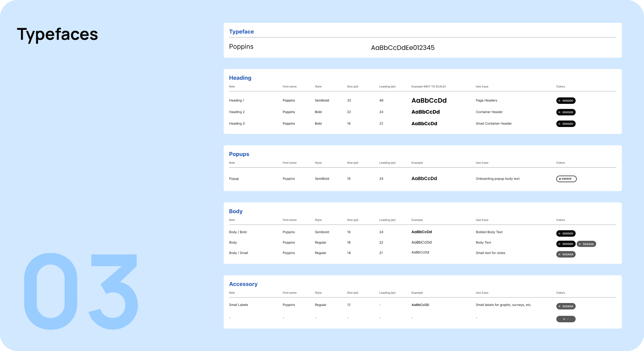The width and height of the screenshot is (644, 351).
Task: Click the Small Labels 5A5A5A color chip
Action: click(x=566, y=306)
